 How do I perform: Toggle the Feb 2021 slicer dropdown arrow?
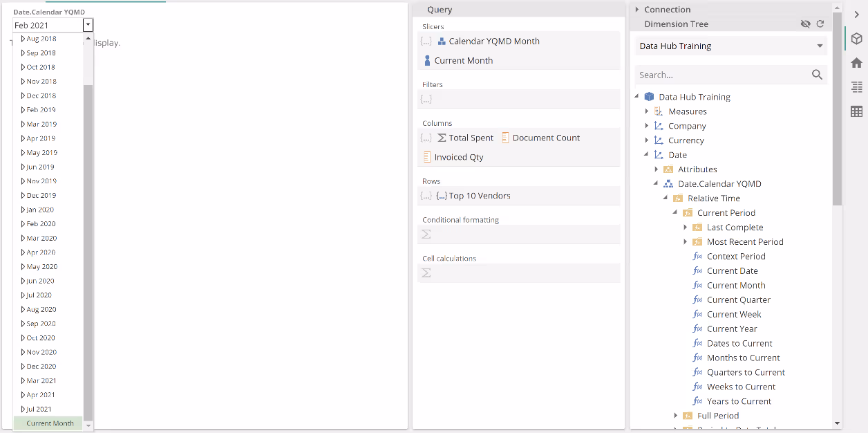point(88,26)
